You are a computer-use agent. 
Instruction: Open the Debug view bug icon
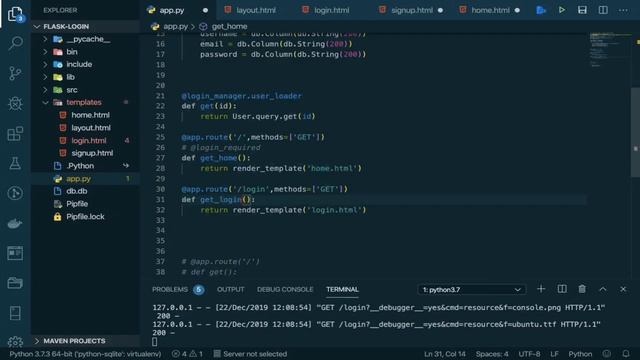tap(15, 103)
